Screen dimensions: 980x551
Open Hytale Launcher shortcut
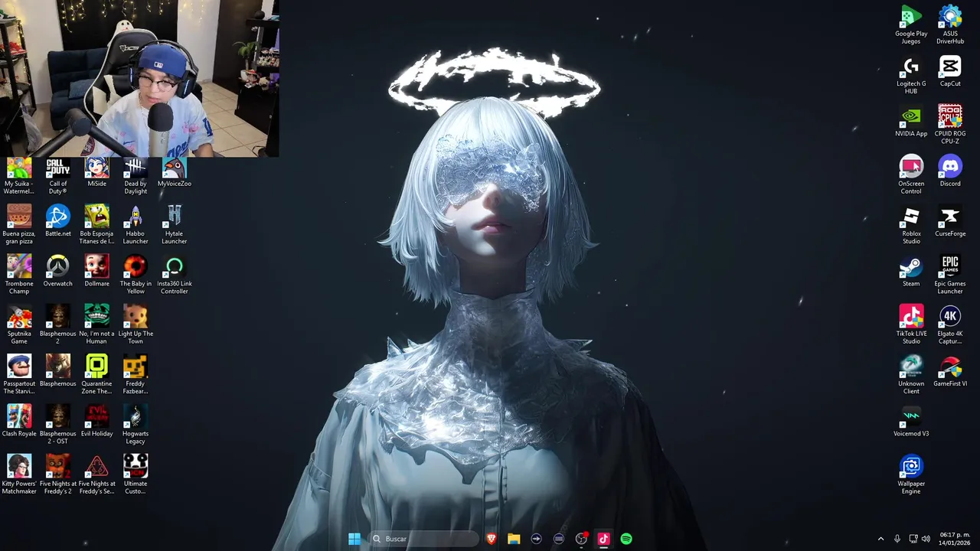click(175, 226)
